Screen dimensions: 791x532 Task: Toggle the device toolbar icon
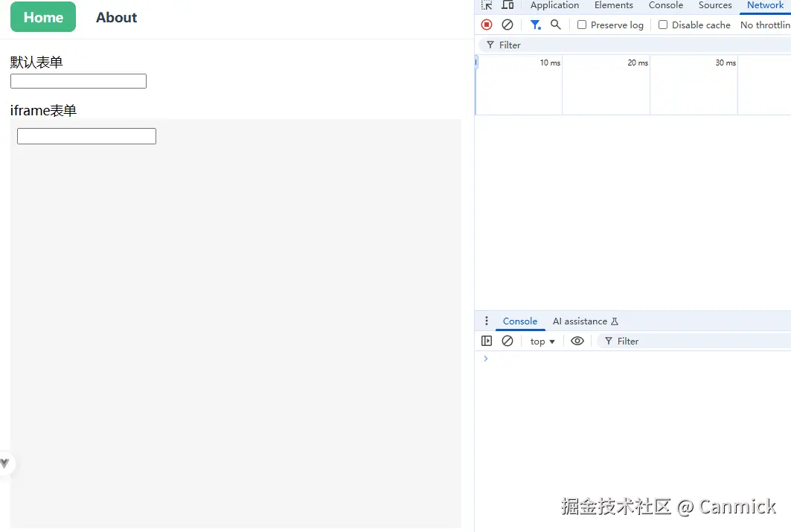tap(508, 5)
